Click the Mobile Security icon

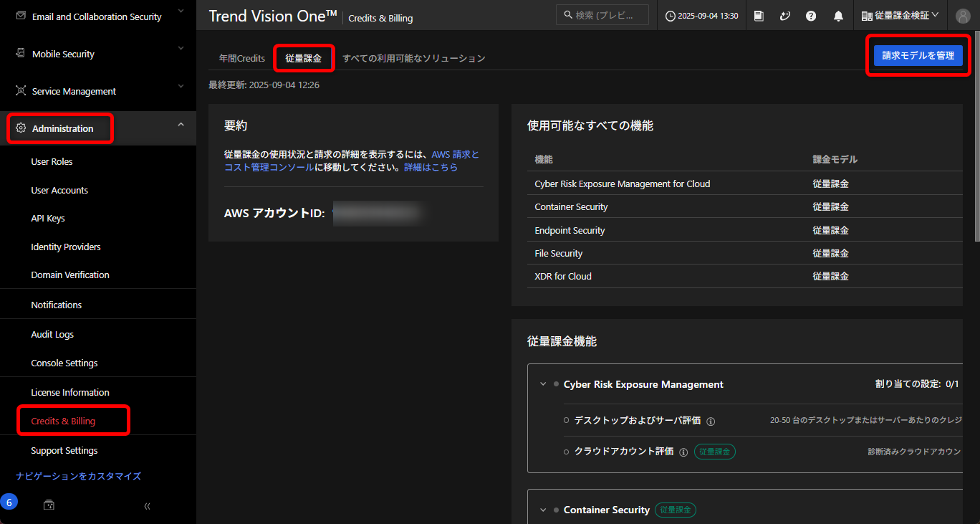pyautogui.click(x=21, y=54)
